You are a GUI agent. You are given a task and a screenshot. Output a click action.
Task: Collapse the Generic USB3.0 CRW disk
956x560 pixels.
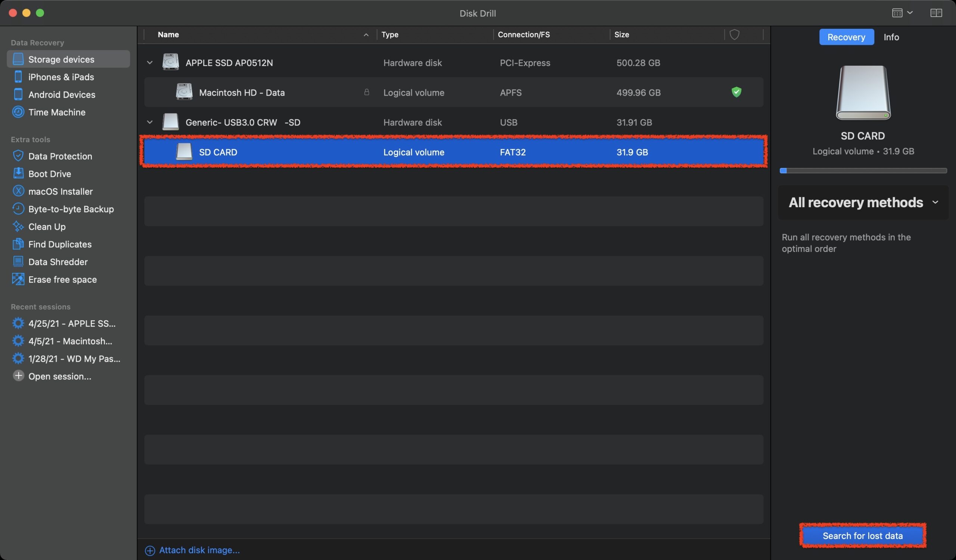(150, 122)
